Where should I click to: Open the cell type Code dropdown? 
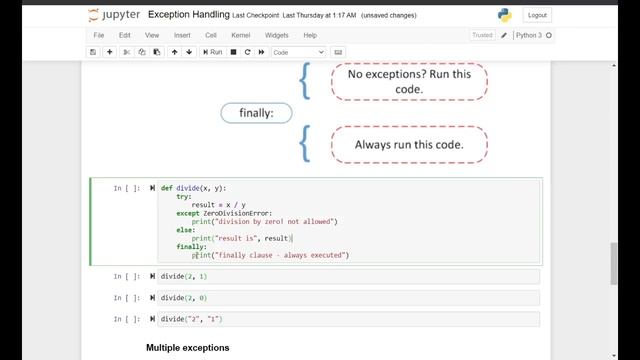click(298, 52)
